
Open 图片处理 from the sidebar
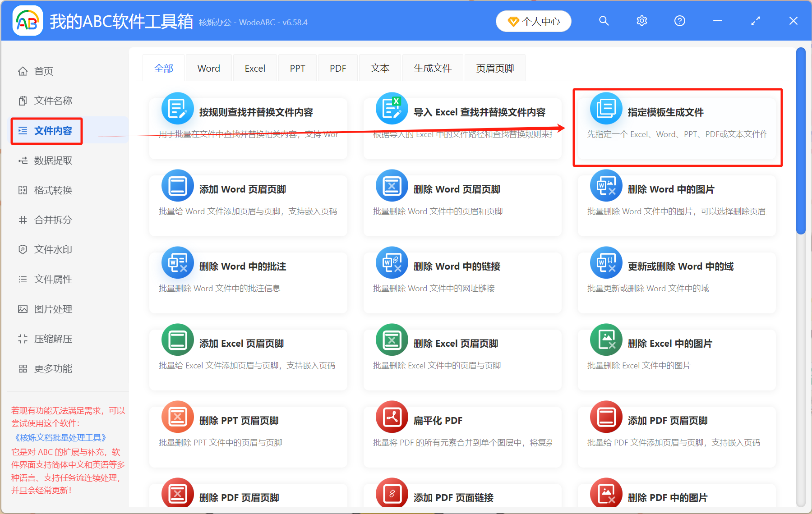coord(51,309)
